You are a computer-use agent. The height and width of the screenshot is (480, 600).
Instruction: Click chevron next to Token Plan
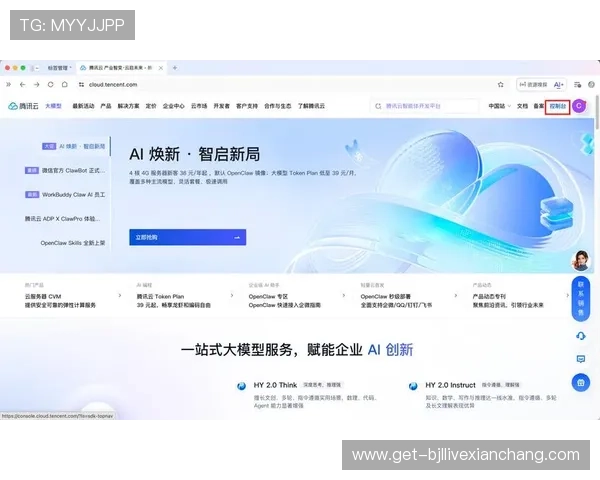(232, 296)
